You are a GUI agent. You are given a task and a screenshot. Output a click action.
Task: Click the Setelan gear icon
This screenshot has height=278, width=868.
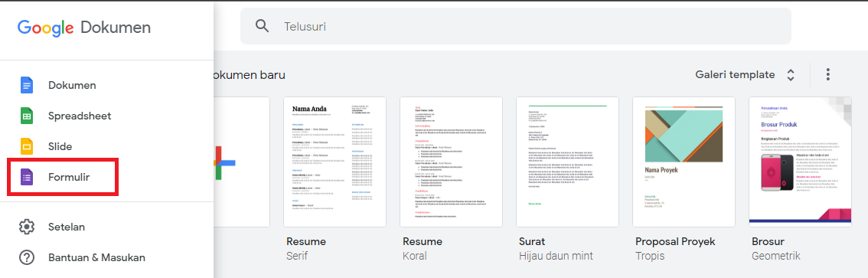click(x=27, y=227)
